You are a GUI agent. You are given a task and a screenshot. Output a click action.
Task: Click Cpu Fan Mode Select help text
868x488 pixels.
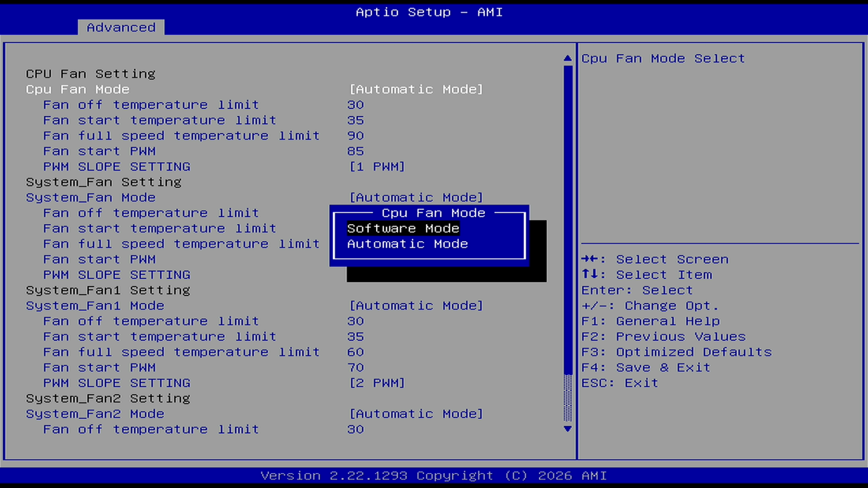[x=663, y=58]
